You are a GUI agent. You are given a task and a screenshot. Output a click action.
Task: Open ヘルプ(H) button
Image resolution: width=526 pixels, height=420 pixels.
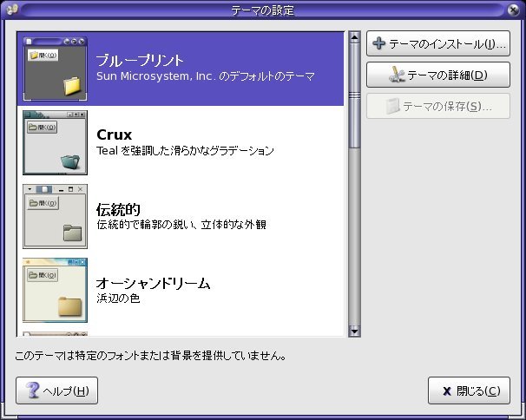56,390
